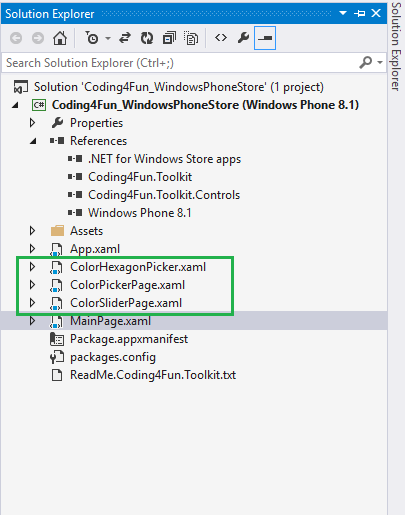Click the Back navigation arrow in toolbar

coord(16,38)
